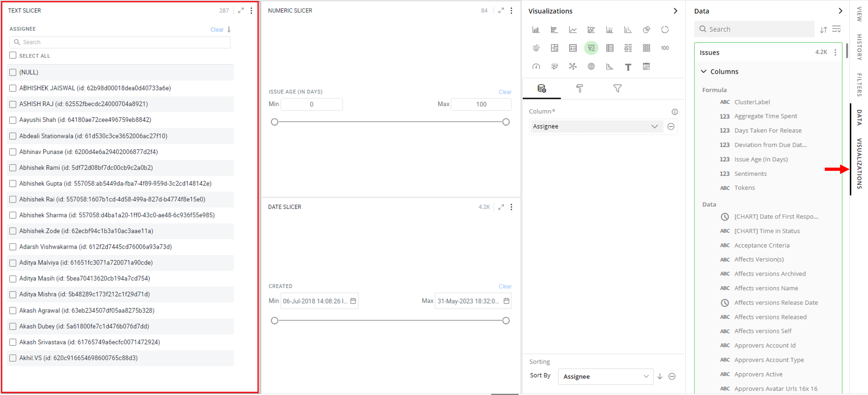The width and height of the screenshot is (868, 395).
Task: Pick the gauge visualization
Action: pos(536,66)
